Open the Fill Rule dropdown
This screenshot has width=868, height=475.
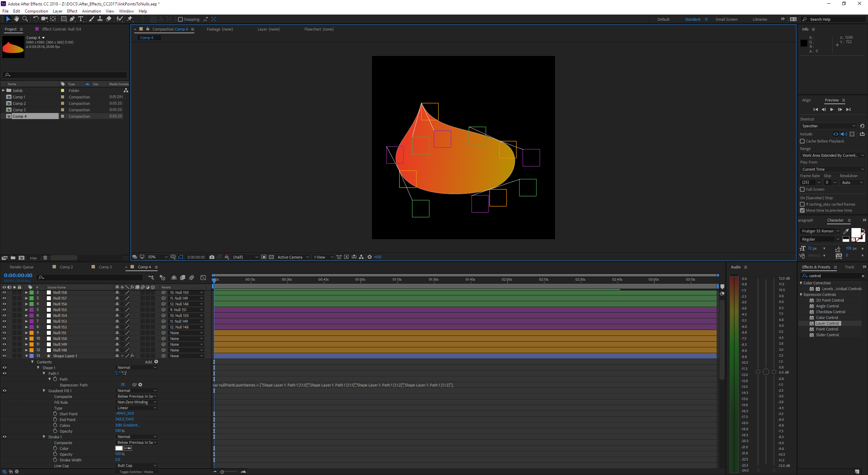pos(136,402)
